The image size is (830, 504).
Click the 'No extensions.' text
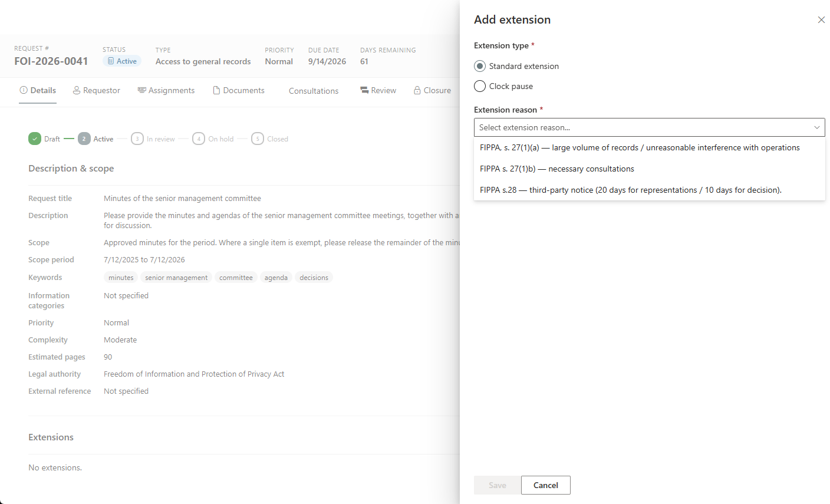click(x=55, y=467)
